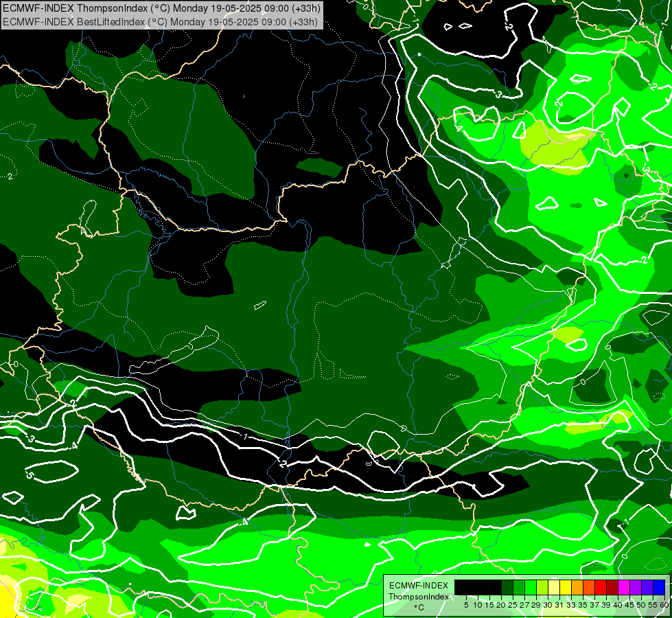Pick the magenta 40–45 legend swatch
Image resolution: width=672 pixels, height=618 pixels.
click(x=624, y=588)
